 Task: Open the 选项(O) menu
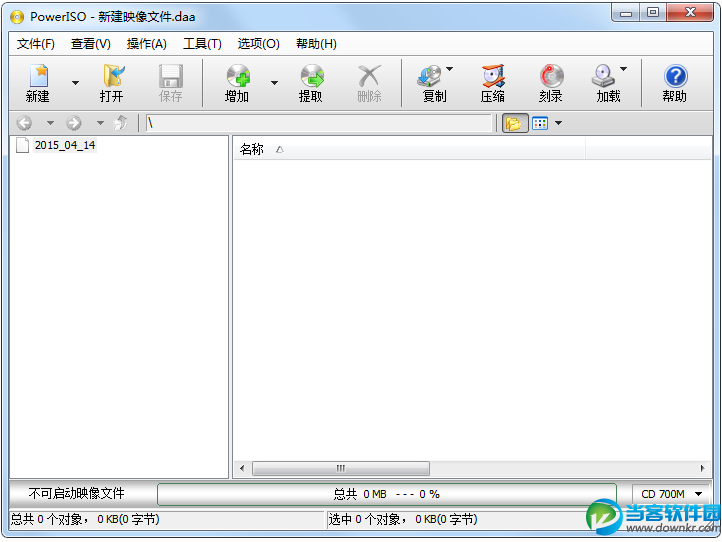(x=258, y=44)
